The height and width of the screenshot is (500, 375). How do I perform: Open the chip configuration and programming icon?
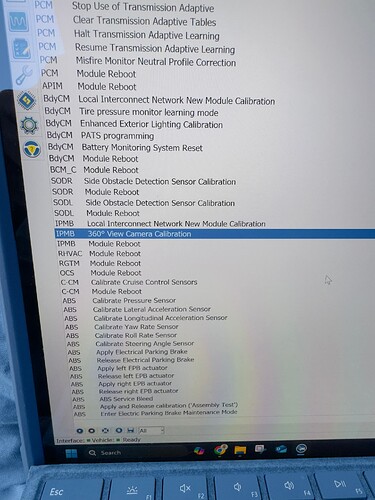(x=27, y=100)
